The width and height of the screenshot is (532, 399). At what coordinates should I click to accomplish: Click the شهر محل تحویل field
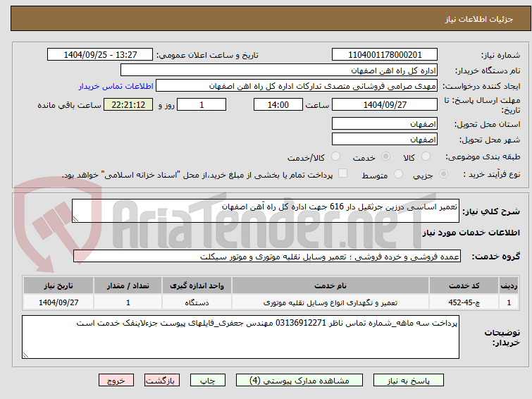385,139
